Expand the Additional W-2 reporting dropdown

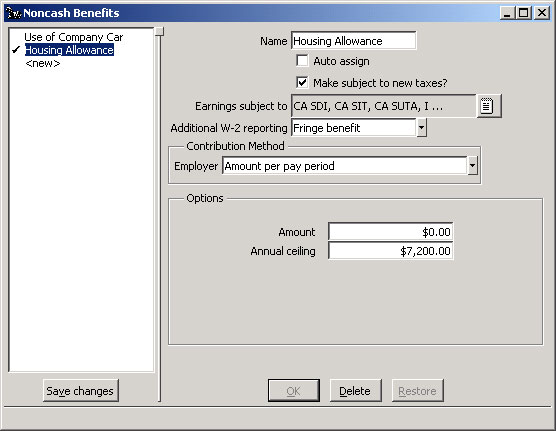point(421,128)
